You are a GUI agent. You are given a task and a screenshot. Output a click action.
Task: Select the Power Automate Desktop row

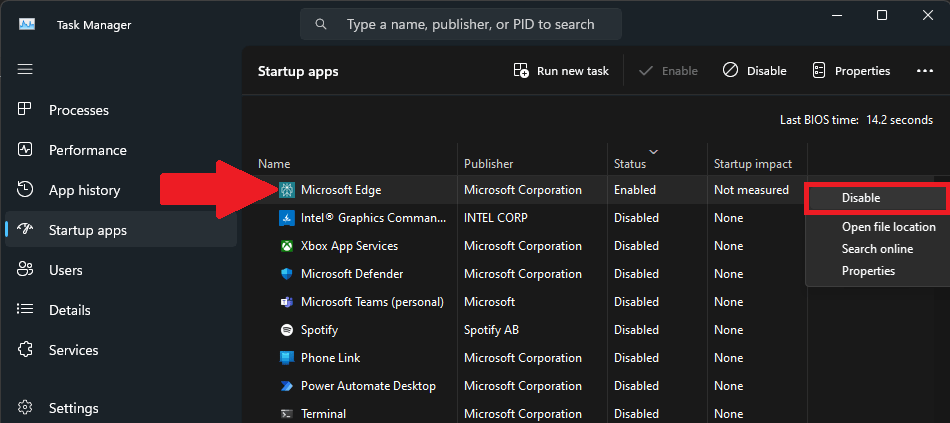368,386
